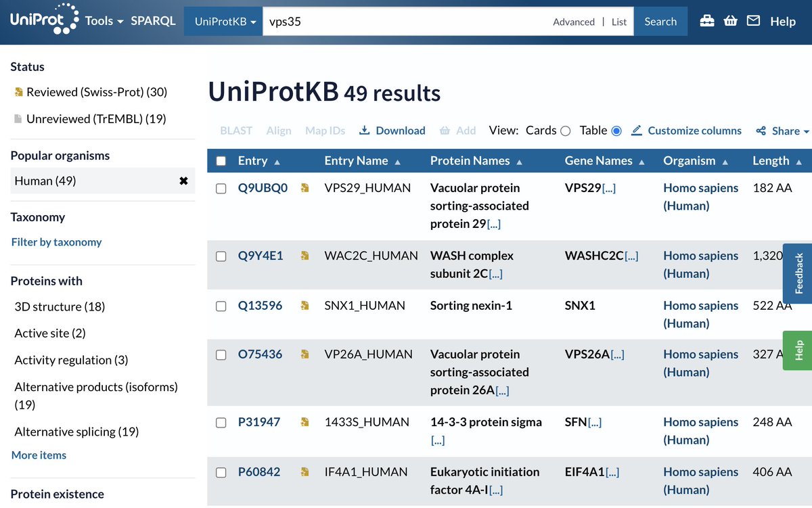Image resolution: width=812 pixels, height=508 pixels.
Task: Open the blue Feedback side tab
Action: click(x=798, y=273)
